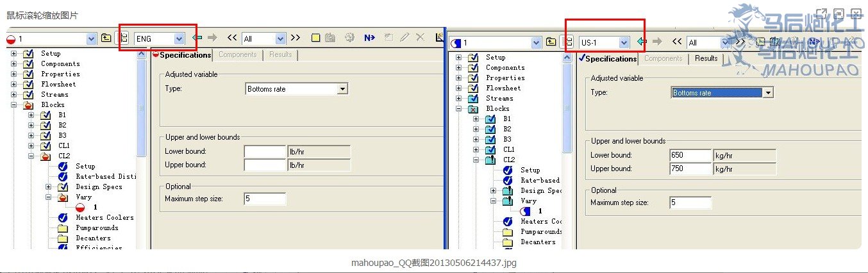Viewport: 868px width, 273px height.
Task: Click the back arrow in right window toolbar
Action: click(642, 42)
